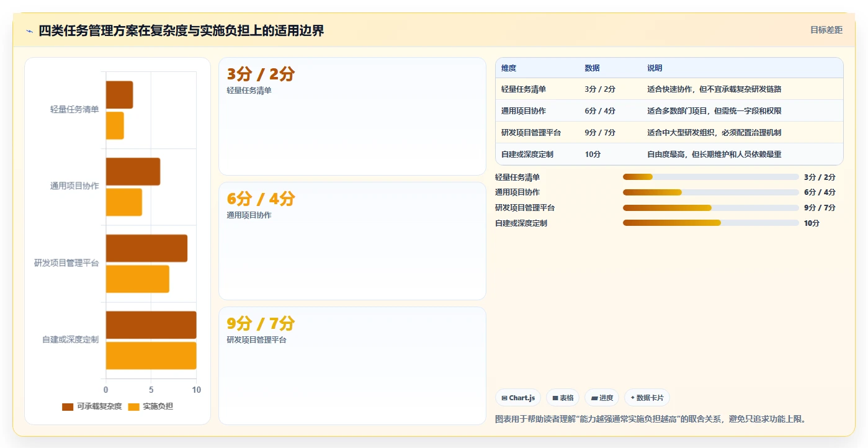The width and height of the screenshot is (868, 448).
Task: Open the 9分 / 7分 data card
Action: pos(352,366)
